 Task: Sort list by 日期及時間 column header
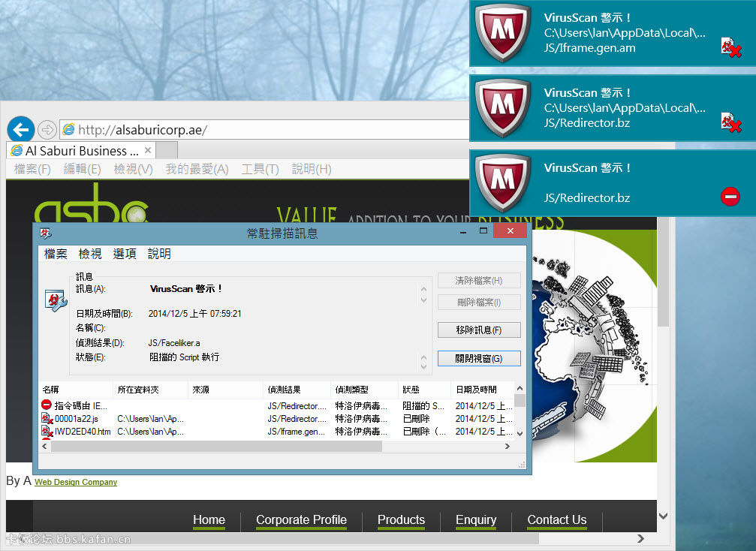[483, 390]
